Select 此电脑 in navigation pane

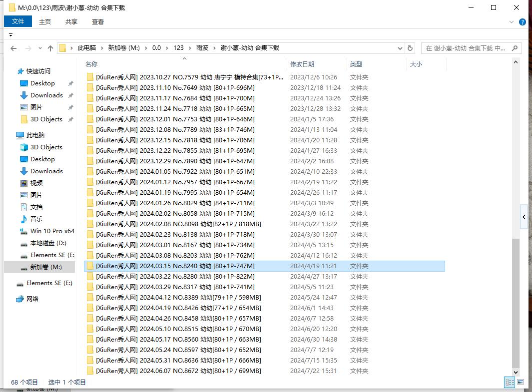(x=35, y=135)
